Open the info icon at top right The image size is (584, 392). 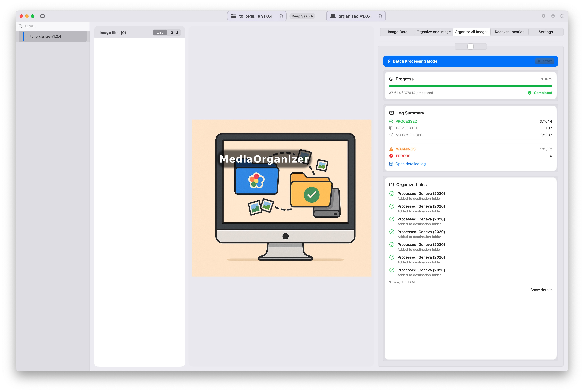click(x=562, y=16)
